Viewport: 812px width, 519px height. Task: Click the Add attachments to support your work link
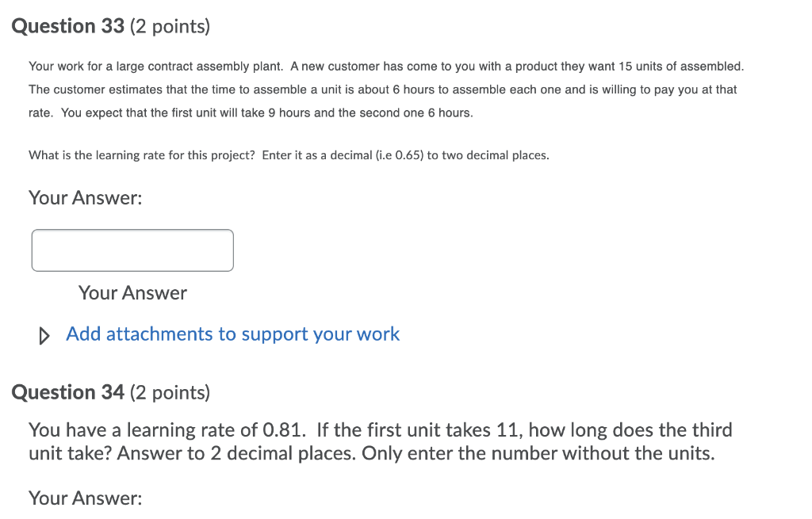[232, 334]
